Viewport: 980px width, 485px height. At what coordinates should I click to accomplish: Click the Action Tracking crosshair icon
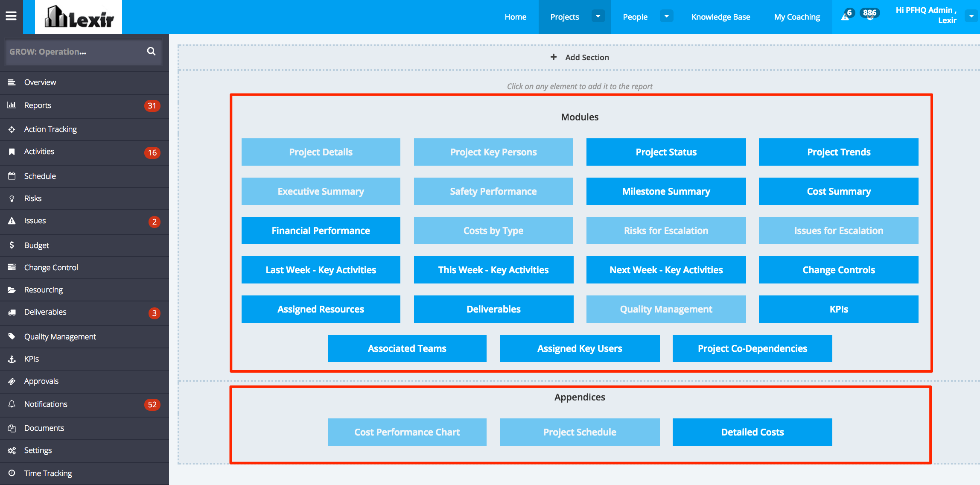click(x=12, y=129)
